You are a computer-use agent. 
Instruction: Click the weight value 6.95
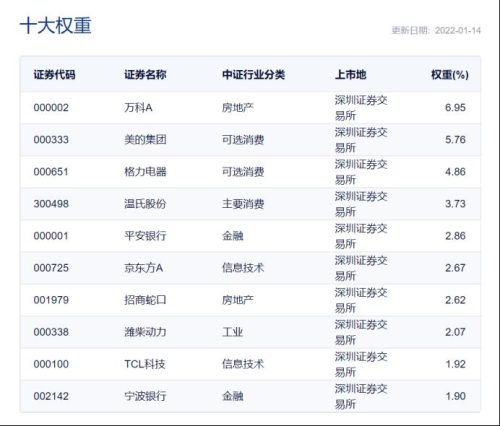tap(455, 108)
